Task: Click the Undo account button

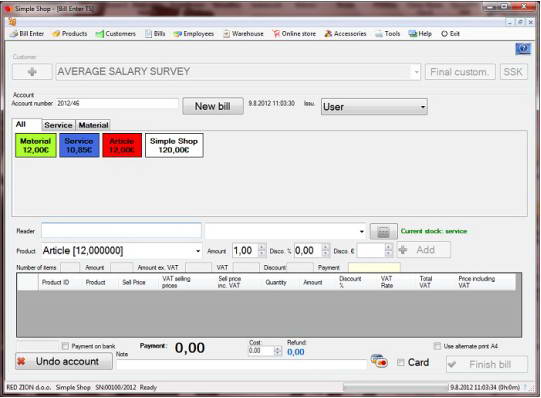Action: pyautogui.click(x=64, y=361)
